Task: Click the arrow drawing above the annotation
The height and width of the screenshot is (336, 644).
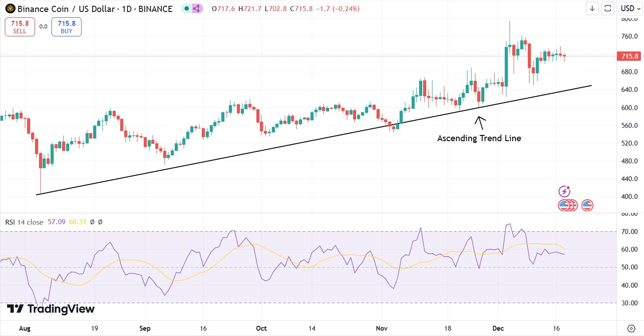Action: coord(479,121)
